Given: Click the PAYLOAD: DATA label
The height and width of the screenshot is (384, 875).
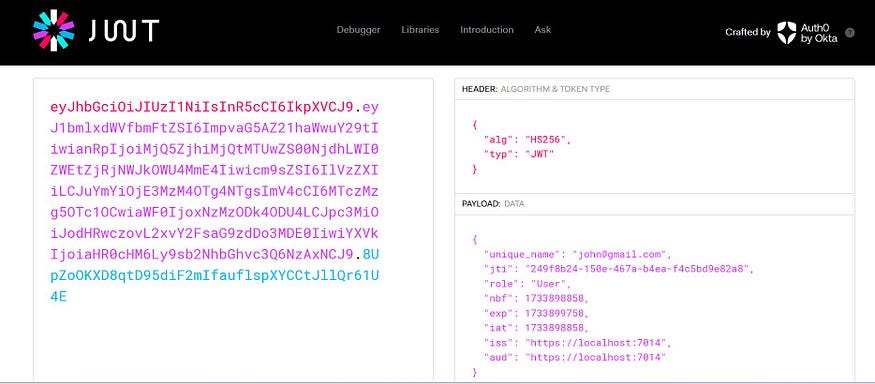Looking at the screenshot, I should pos(493,204).
